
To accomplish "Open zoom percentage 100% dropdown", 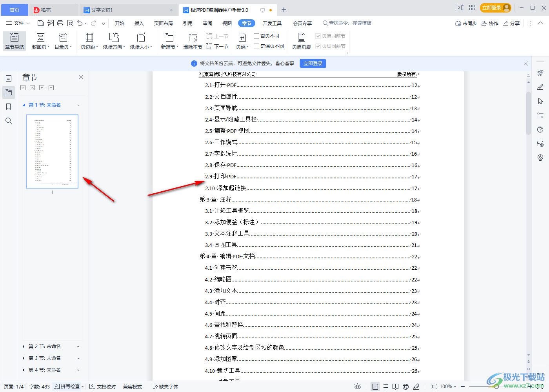I will (x=448, y=387).
